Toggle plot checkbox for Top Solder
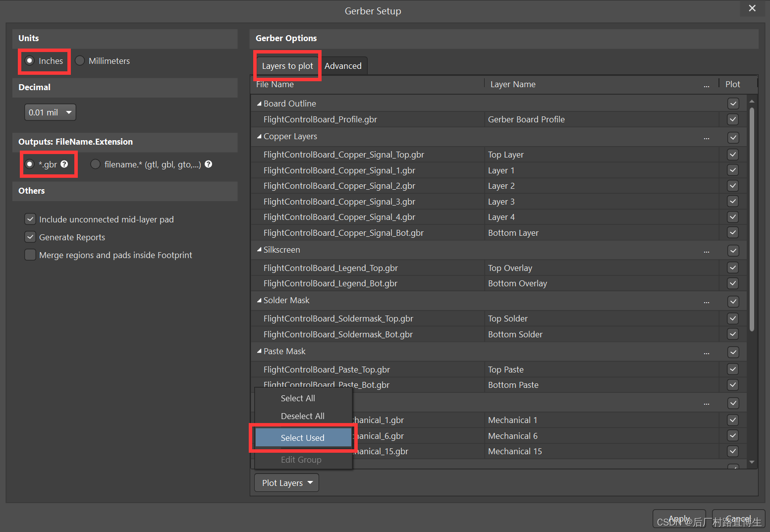Screen dimensions: 770x532 pyautogui.click(x=733, y=319)
